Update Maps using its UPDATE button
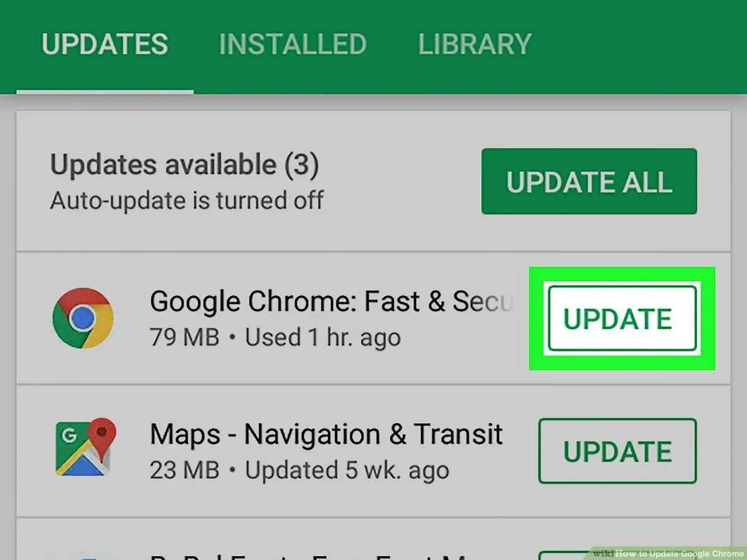 [618, 451]
